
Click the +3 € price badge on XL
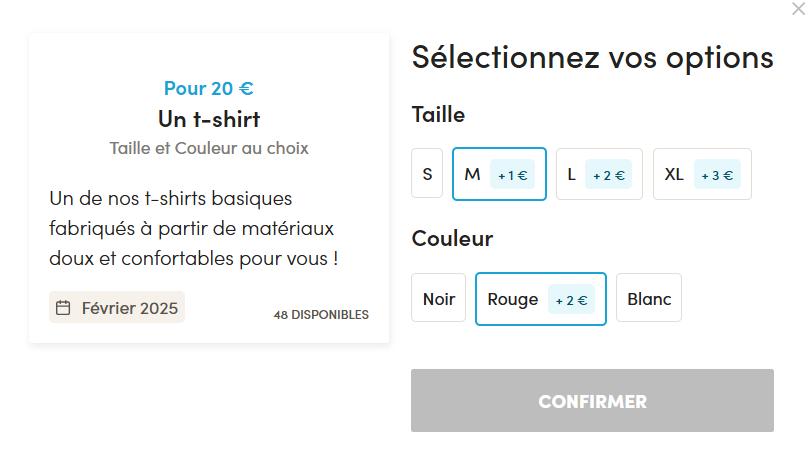[717, 175]
